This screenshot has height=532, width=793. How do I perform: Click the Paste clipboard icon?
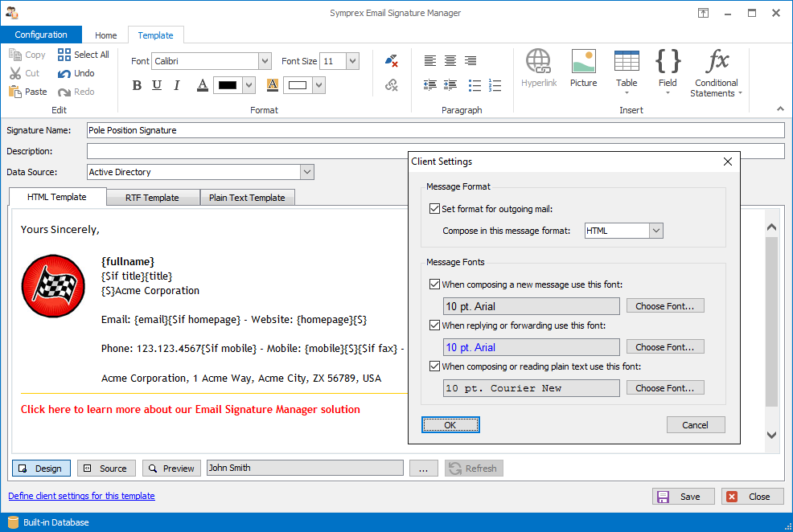(x=15, y=92)
